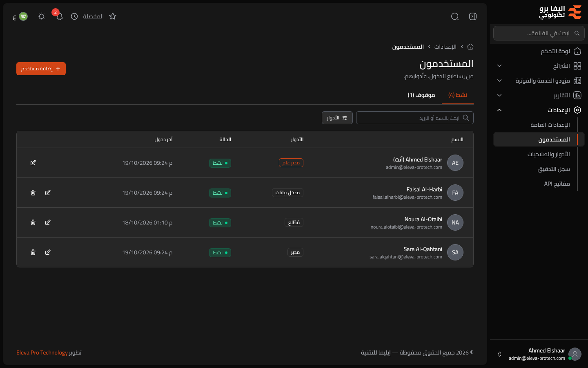This screenshot has width=588, height=368.
Task: Go to home via the breadcrumb house icon
Action: click(x=470, y=47)
